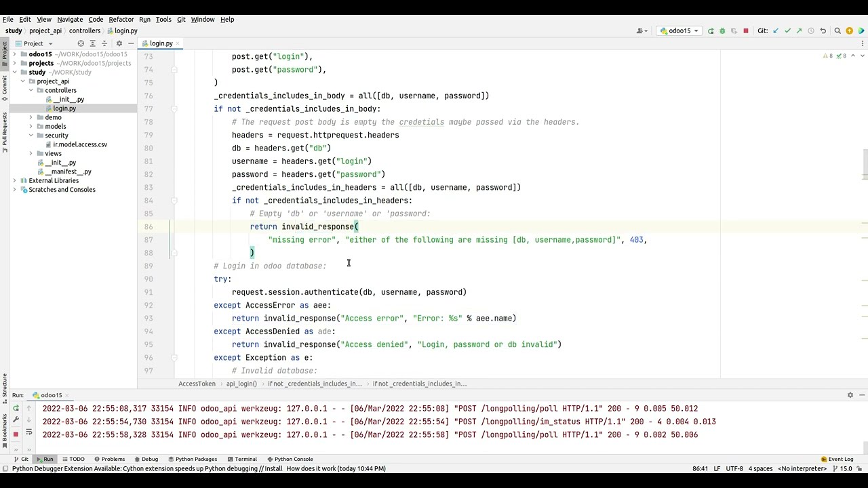Toggle the Python Console tool window
Viewport: 868px width, 488px height.
[290, 459]
